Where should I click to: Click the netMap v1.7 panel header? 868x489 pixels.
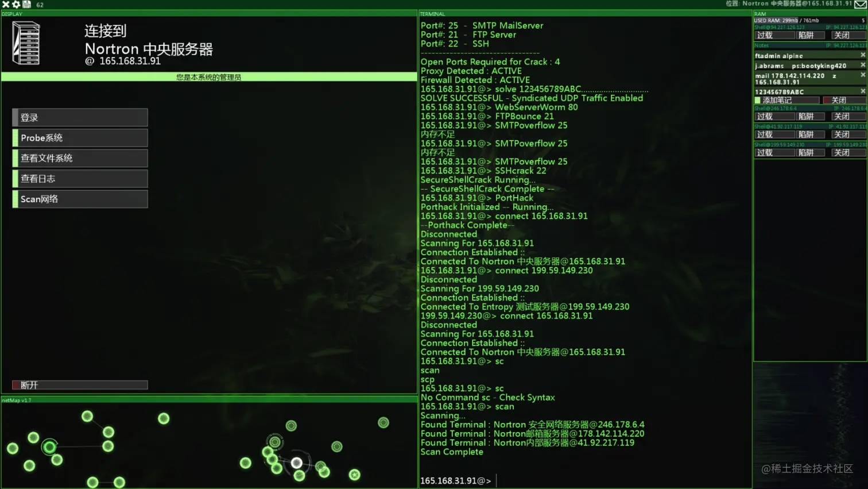tap(209, 400)
